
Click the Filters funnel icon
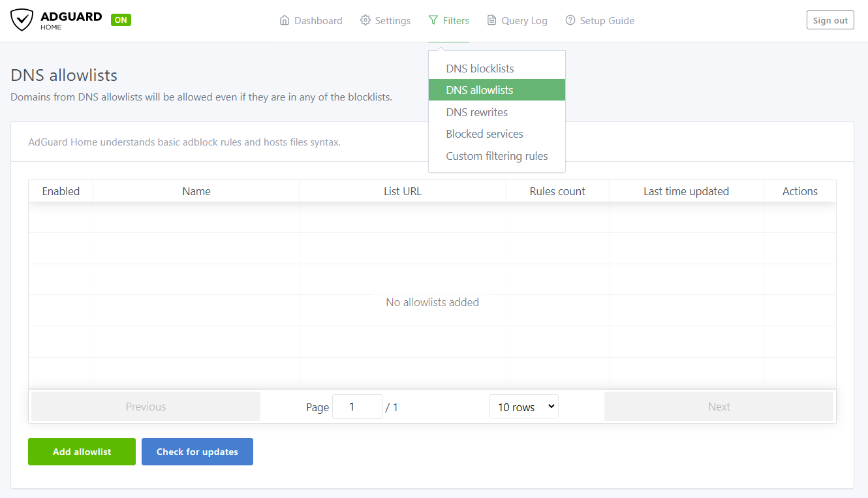click(433, 20)
